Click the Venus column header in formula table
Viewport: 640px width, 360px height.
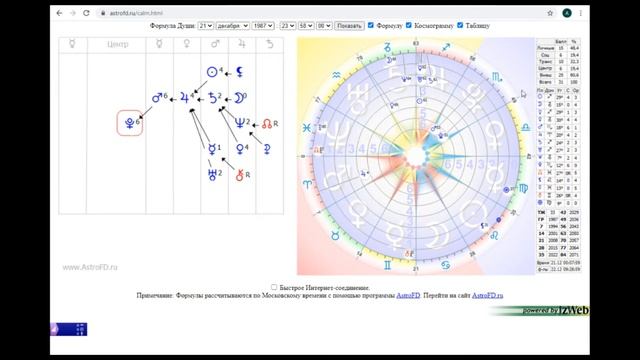click(187, 44)
